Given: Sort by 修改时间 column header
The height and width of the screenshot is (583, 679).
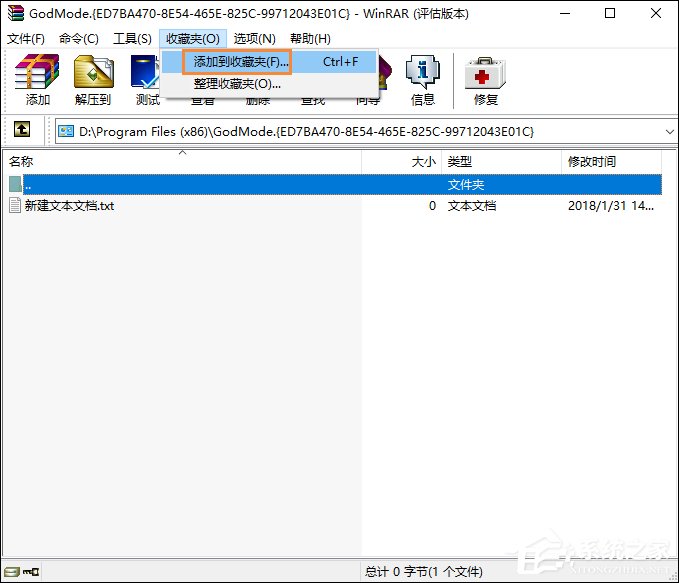Looking at the screenshot, I should tap(611, 162).
